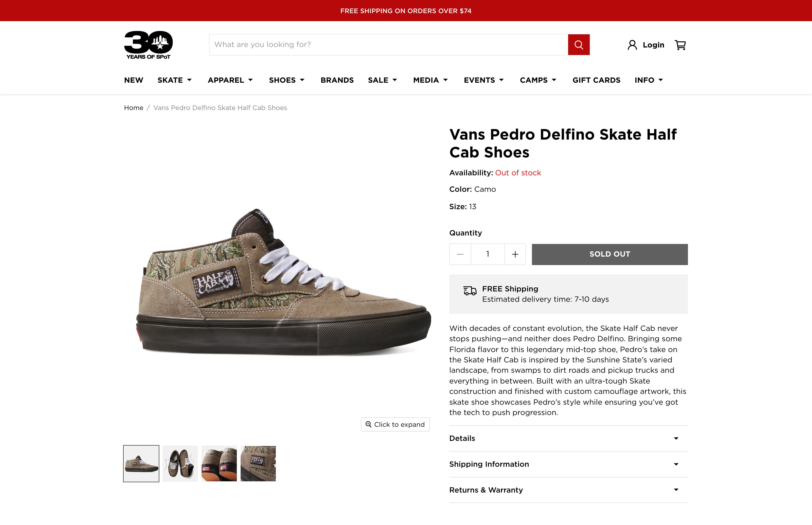The image size is (812, 525).
Task: Decrease quantity with the minus button
Action: pos(460,254)
